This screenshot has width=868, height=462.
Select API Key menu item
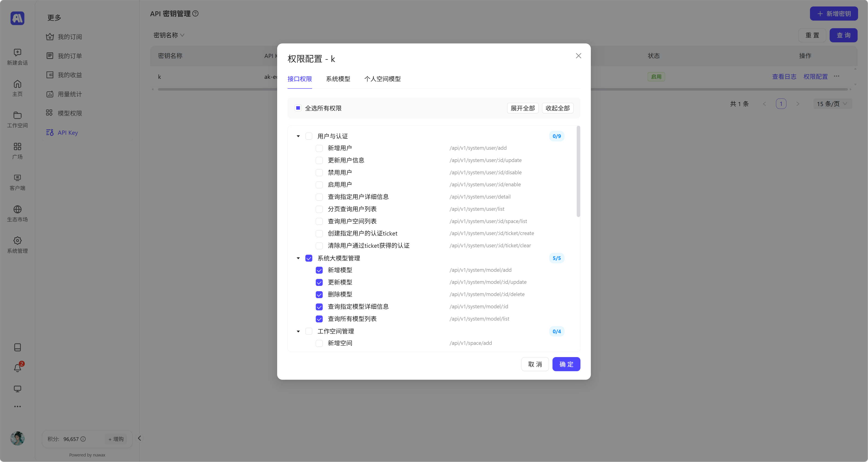[87, 132]
